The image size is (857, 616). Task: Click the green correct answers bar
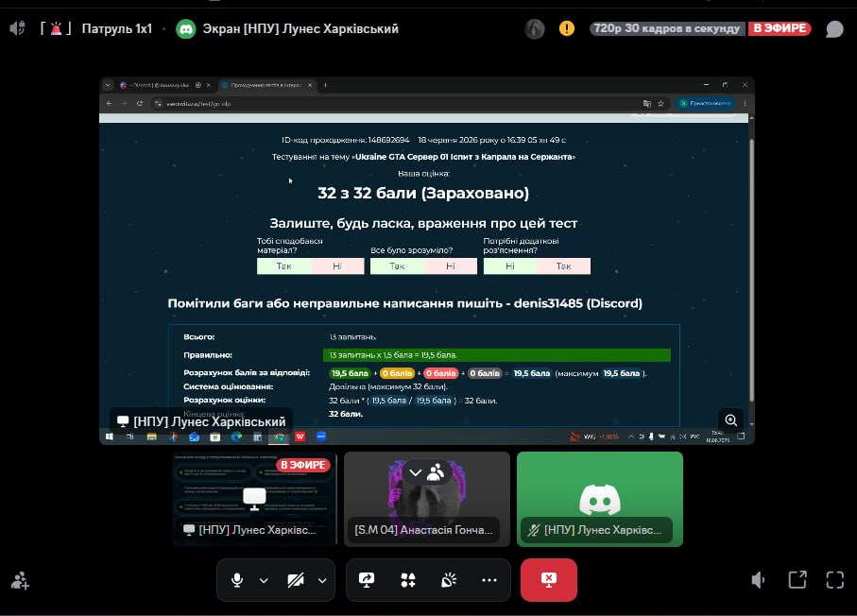[497, 355]
